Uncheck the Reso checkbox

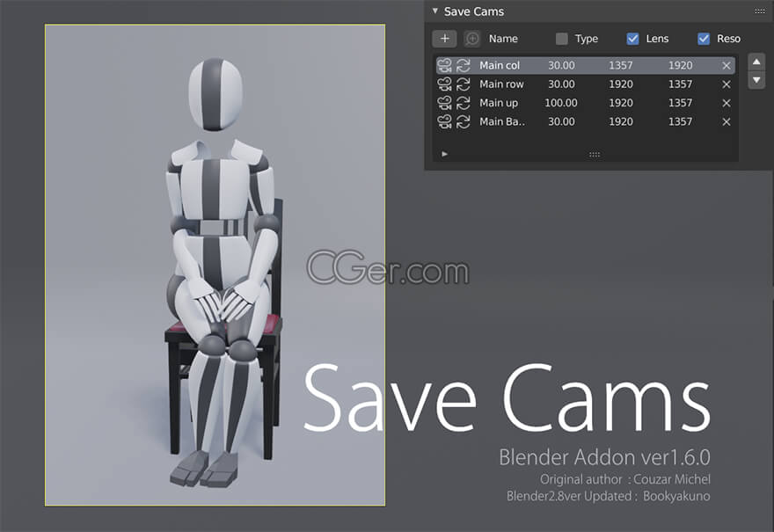click(x=704, y=39)
